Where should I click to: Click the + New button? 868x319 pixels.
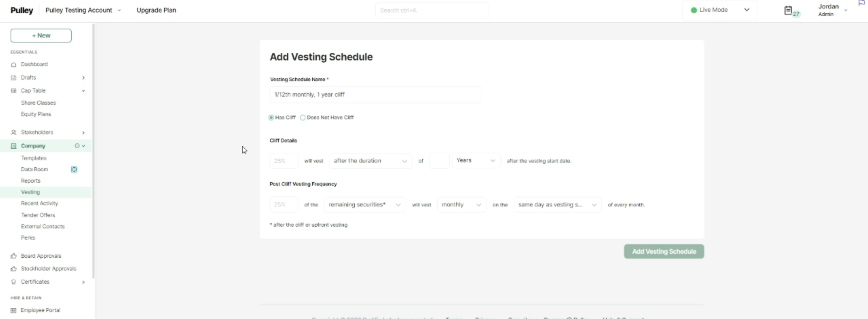click(x=41, y=36)
